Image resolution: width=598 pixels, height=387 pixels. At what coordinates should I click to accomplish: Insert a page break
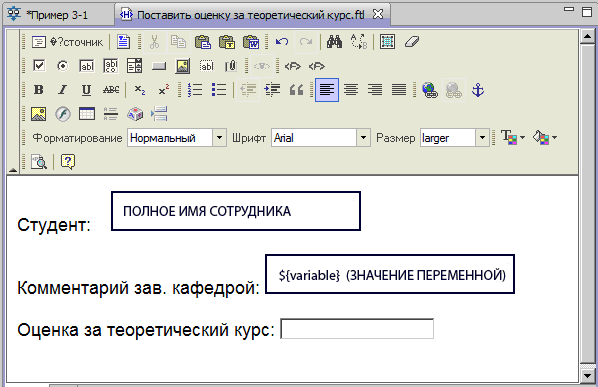pos(159,114)
